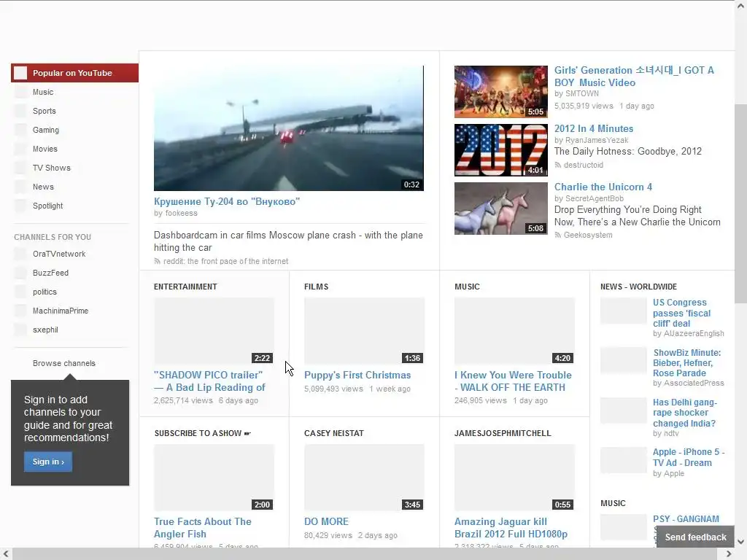Open the NEWS - WORLDWIDE heading
The image size is (747, 560).
click(638, 287)
